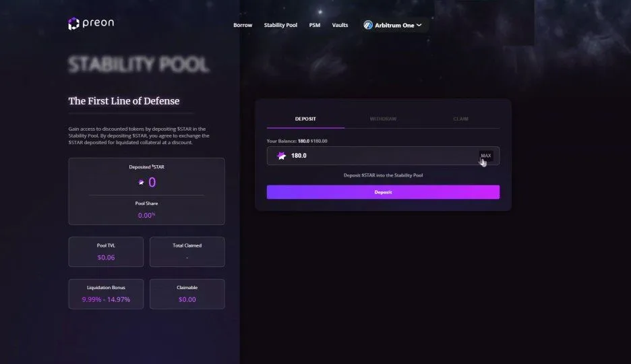
Task: Click the preon hexagon logo icon
Action: coord(73,24)
